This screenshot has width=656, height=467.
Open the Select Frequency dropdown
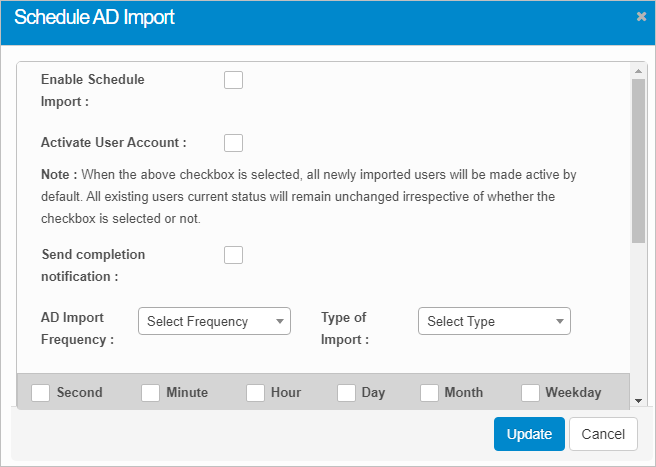click(214, 321)
